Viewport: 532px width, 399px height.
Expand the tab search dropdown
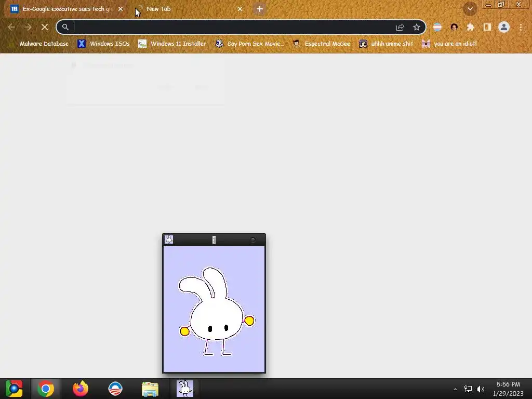click(x=470, y=9)
